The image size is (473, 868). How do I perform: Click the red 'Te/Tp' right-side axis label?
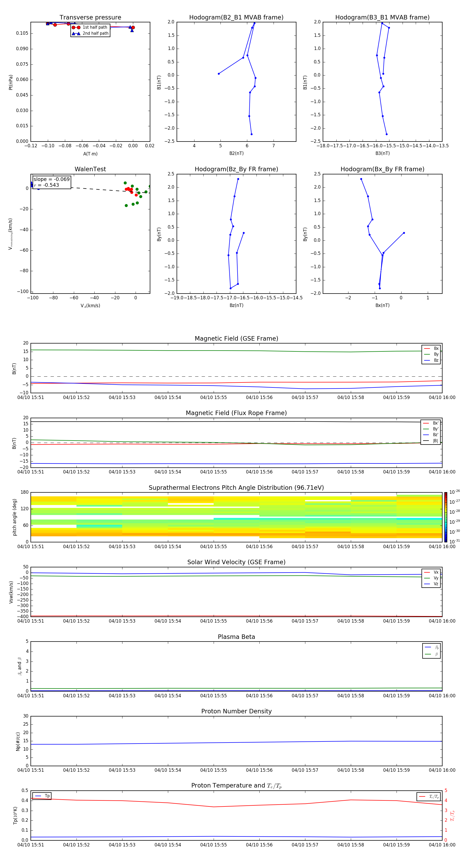click(452, 815)
